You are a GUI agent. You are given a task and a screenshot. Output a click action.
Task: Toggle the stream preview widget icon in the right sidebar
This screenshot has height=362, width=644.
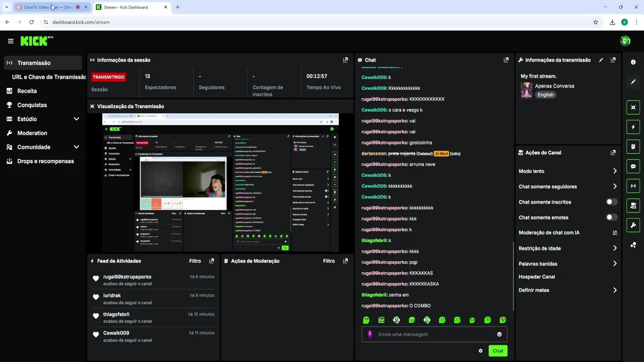pos(633,107)
